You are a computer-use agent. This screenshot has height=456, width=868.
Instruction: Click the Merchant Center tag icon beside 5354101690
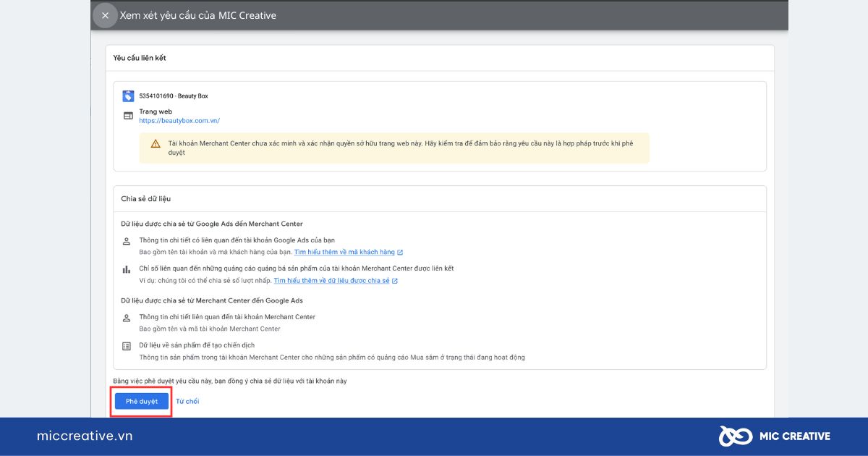pyautogui.click(x=128, y=96)
